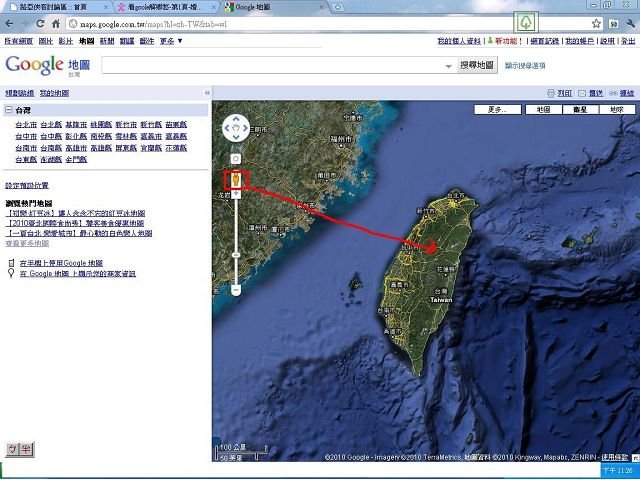
Task: Click the map distance scale
Action: tap(241, 452)
